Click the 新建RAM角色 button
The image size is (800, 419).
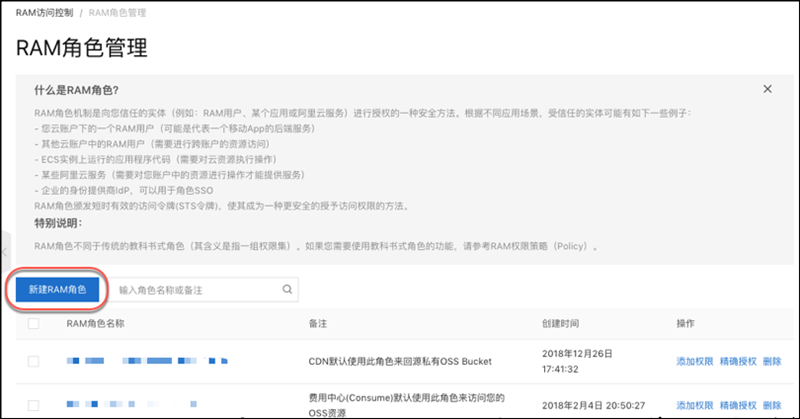pyautogui.click(x=57, y=289)
